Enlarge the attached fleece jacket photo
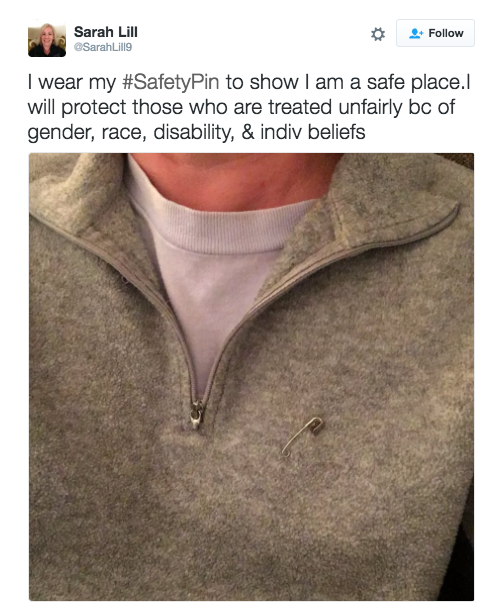The width and height of the screenshot is (503, 608). click(251, 377)
